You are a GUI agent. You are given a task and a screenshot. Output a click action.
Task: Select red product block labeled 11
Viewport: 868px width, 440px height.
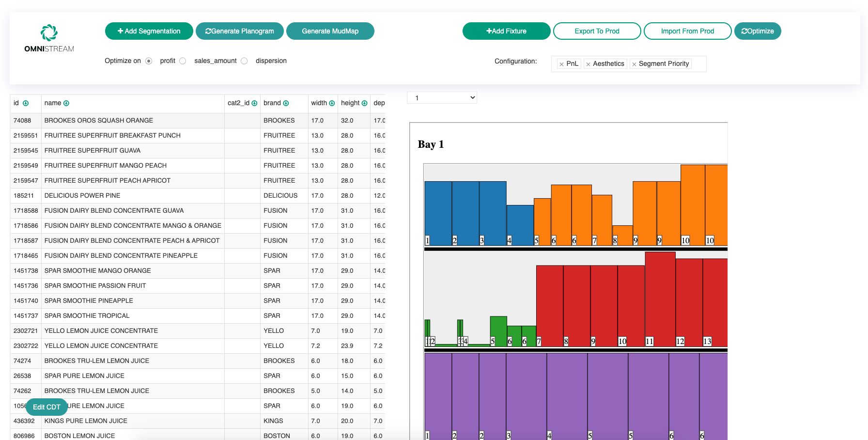pyautogui.click(x=660, y=299)
